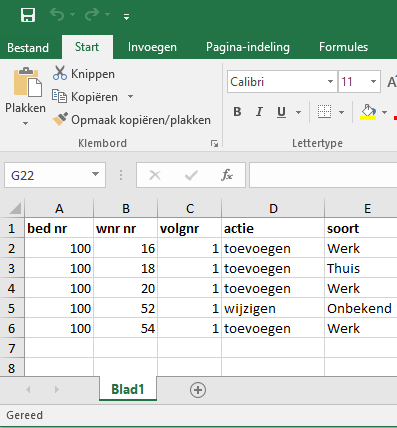The height and width of the screenshot is (428, 397).
Task: Toggle Bold formatting
Action: [237, 112]
